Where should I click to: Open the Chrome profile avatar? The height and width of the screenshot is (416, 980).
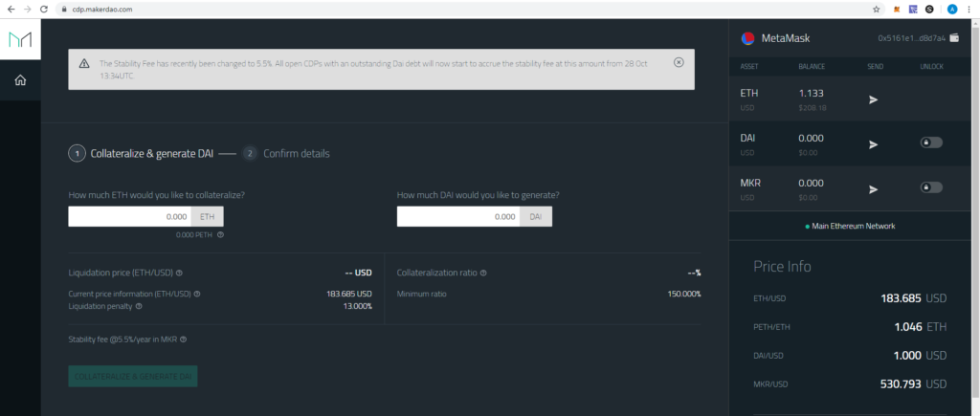pyautogui.click(x=952, y=10)
